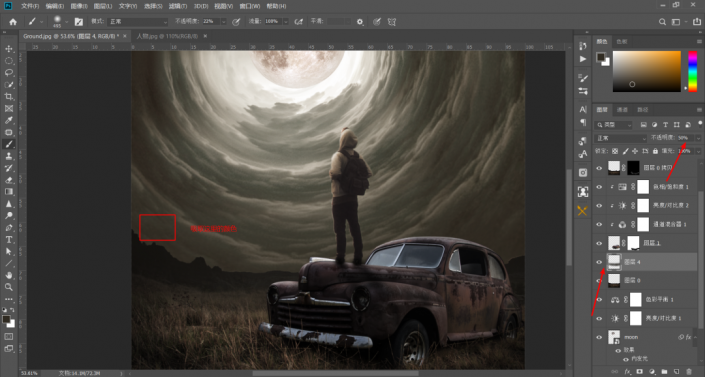Add layer style fx button

point(628,372)
